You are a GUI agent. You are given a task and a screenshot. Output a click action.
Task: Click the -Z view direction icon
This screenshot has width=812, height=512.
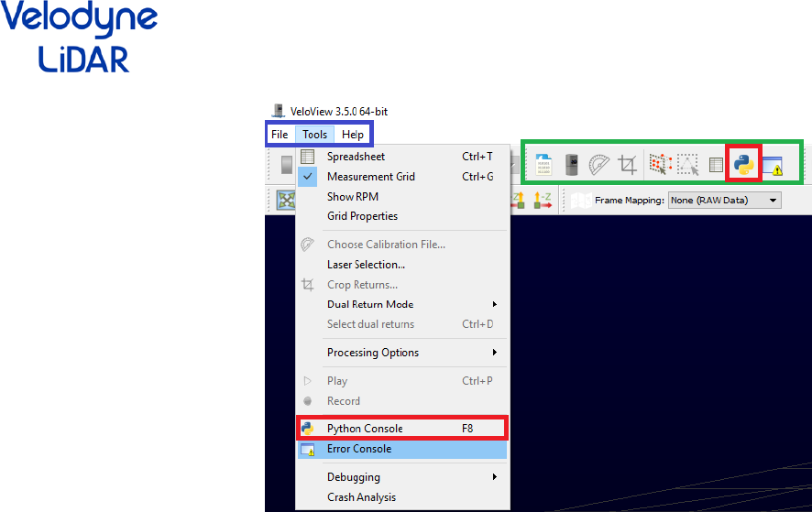tap(543, 200)
